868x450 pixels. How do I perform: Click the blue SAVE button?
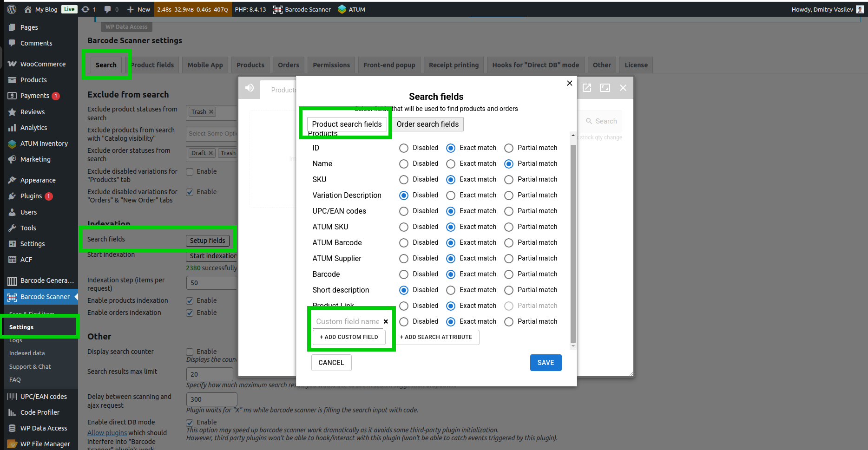(x=546, y=363)
